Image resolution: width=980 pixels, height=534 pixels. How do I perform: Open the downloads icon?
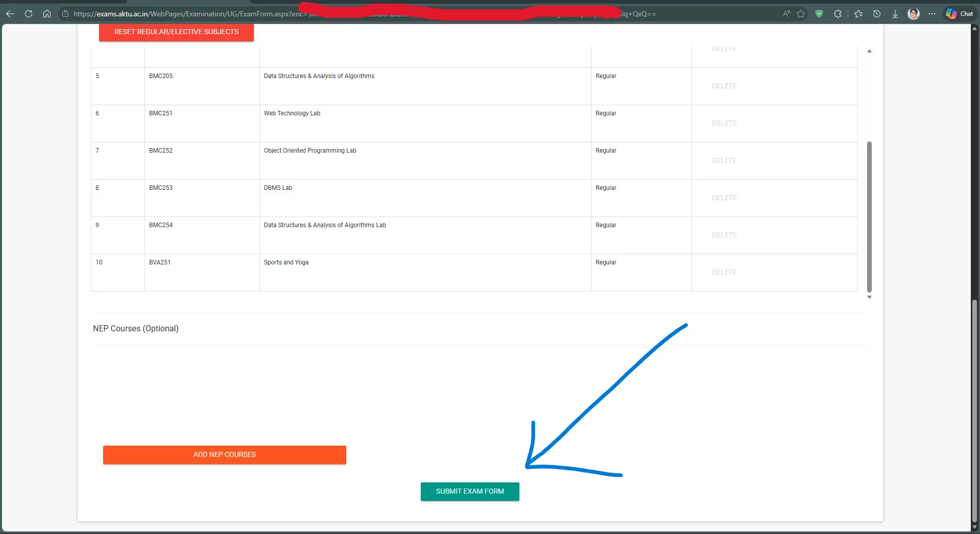[895, 14]
